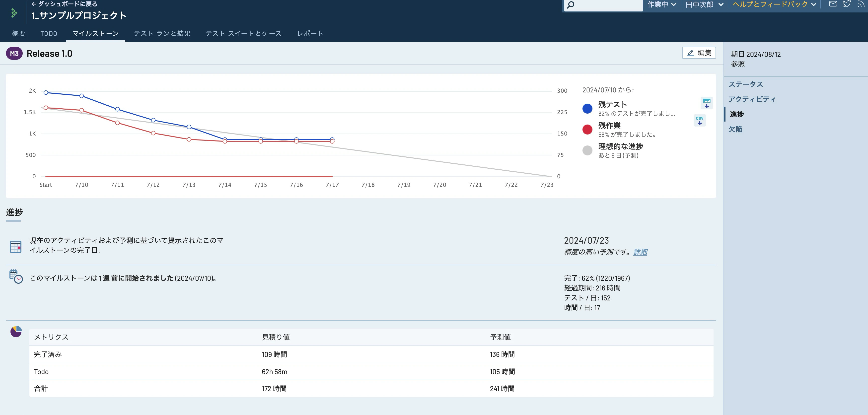Viewport: 868px width, 415px height.
Task: Open the Twitter bird icon
Action: click(847, 4)
